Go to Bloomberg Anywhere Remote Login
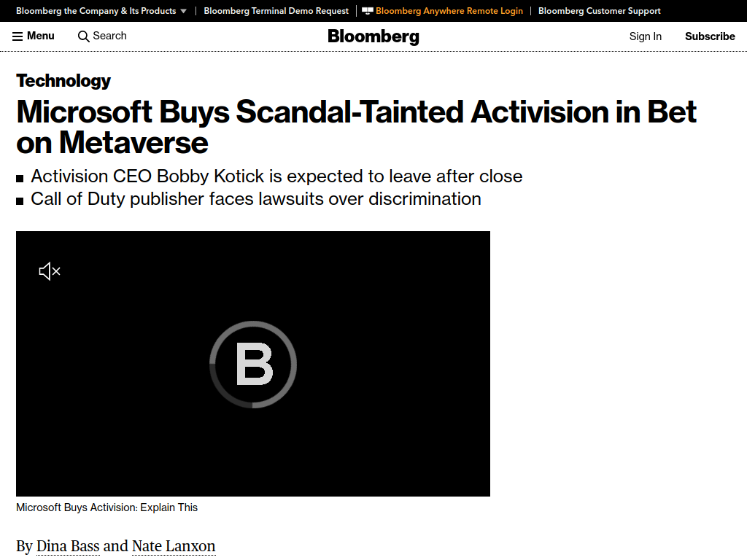This screenshot has height=560, width=747. click(449, 11)
